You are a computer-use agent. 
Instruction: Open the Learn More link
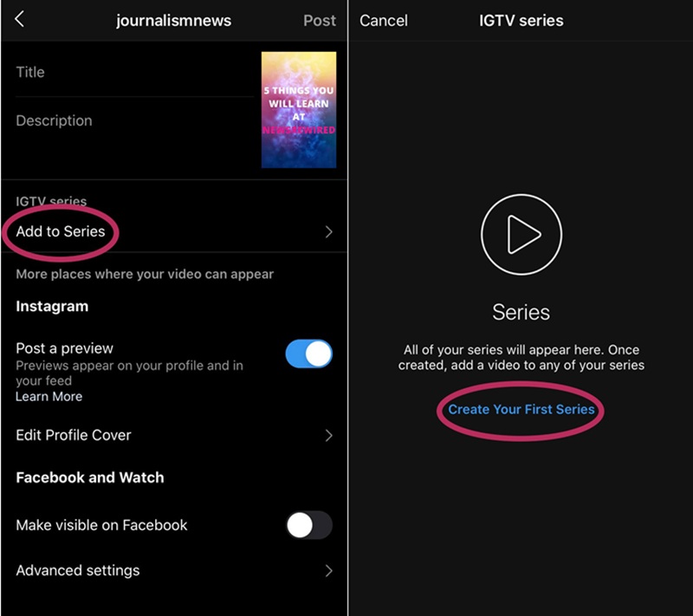click(x=49, y=397)
